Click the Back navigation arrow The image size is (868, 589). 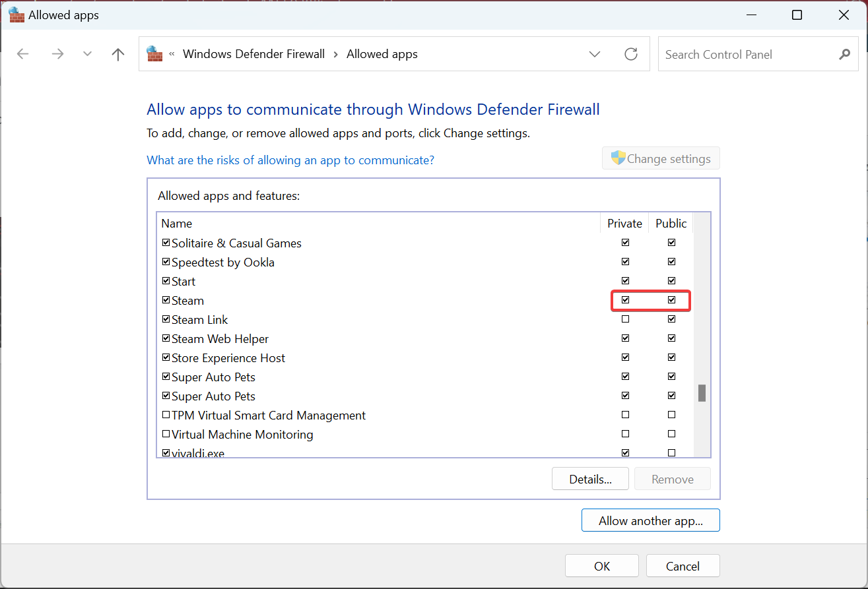tap(23, 54)
